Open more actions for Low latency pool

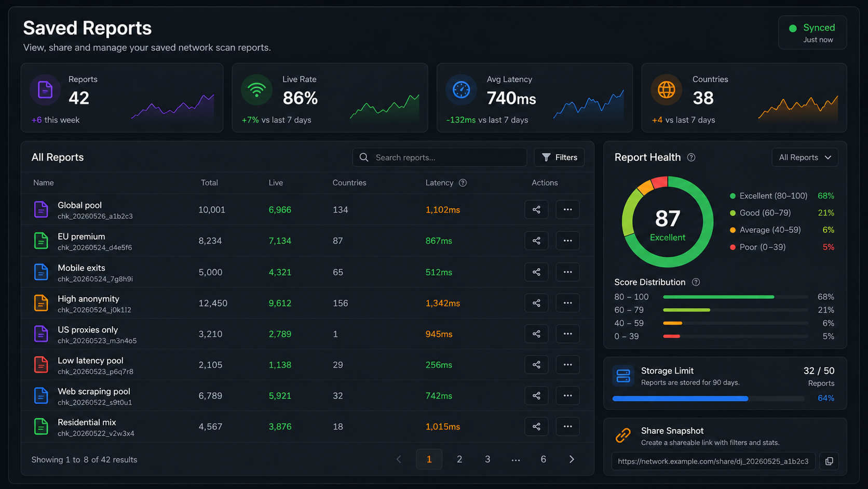coord(567,364)
